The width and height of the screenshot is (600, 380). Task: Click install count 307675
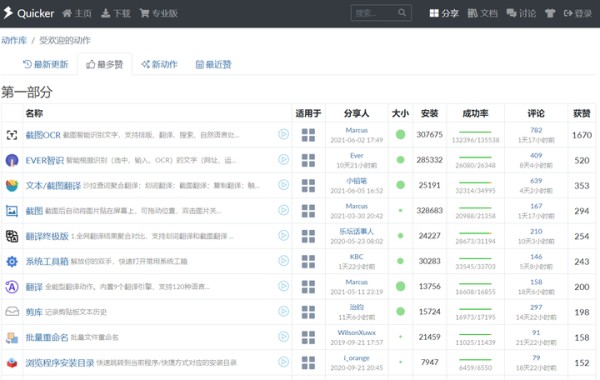pos(429,135)
